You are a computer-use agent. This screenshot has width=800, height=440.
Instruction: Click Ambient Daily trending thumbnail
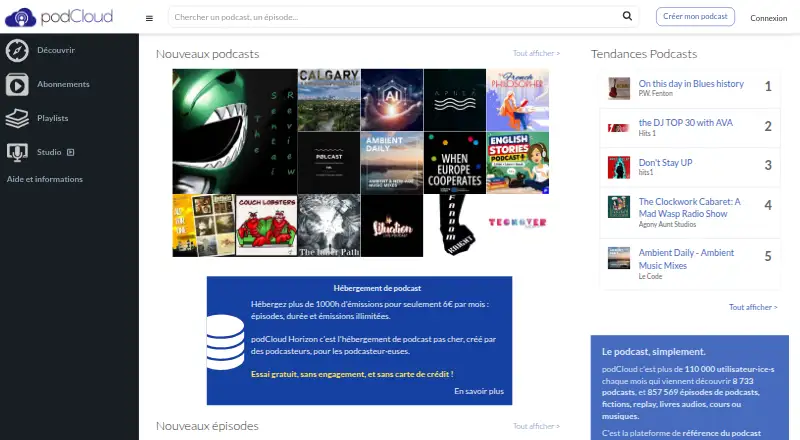coord(619,258)
